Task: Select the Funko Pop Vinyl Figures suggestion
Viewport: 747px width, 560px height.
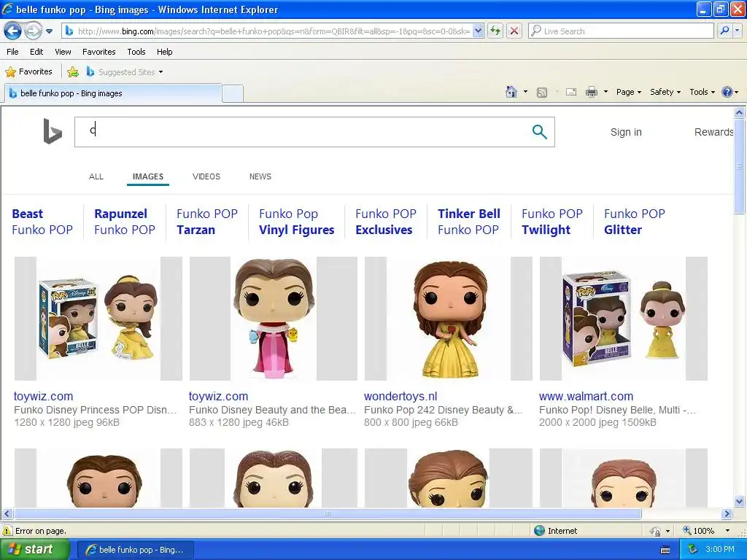Action: pos(297,222)
